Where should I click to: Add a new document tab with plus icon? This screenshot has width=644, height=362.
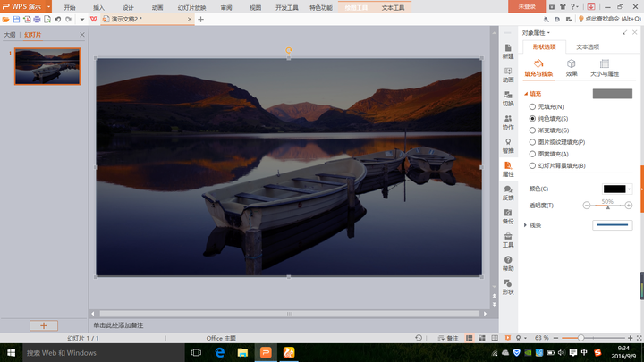point(201,20)
